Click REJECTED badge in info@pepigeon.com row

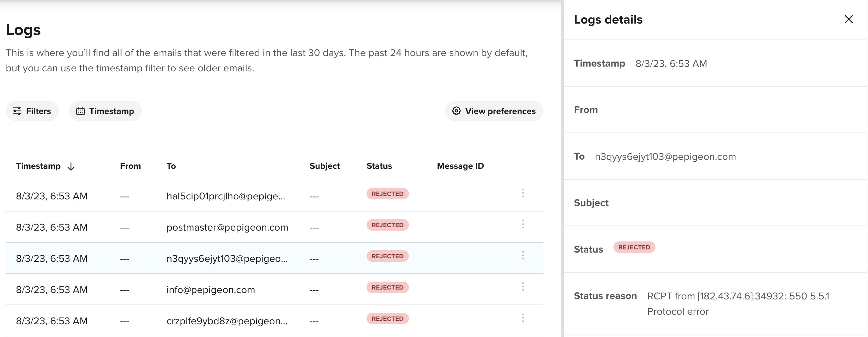tap(388, 287)
